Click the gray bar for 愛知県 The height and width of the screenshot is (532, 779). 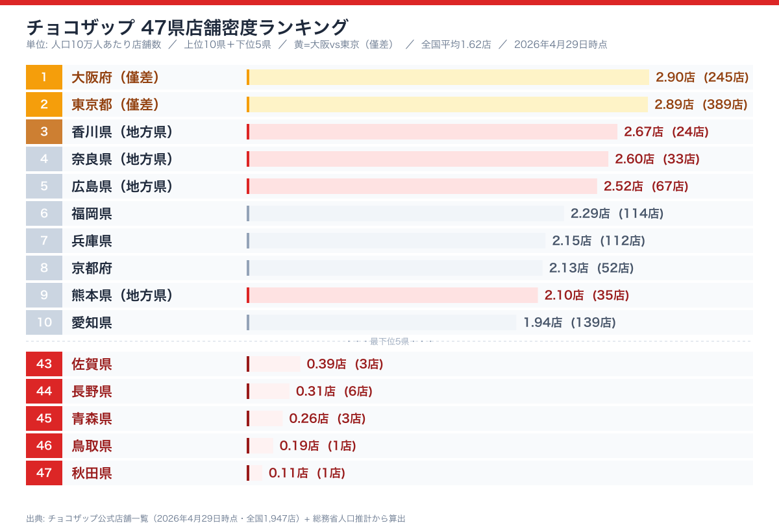382,322
